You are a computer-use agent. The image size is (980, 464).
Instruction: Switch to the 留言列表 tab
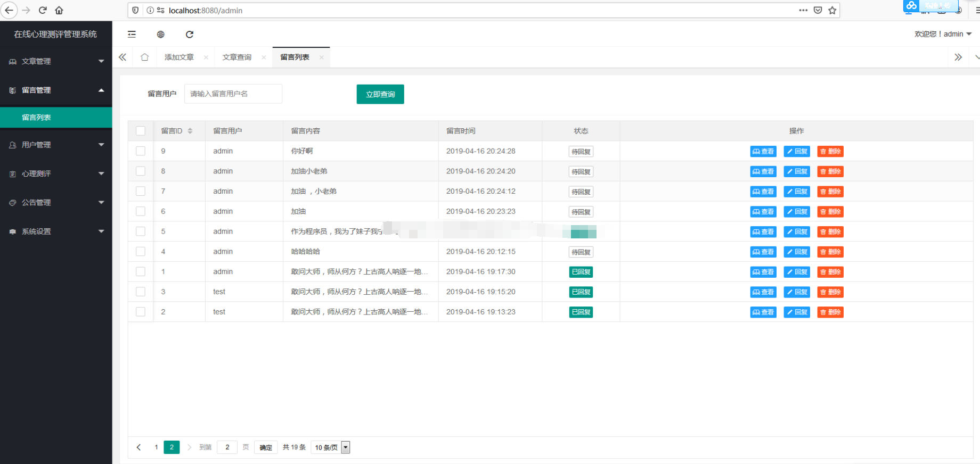[295, 57]
